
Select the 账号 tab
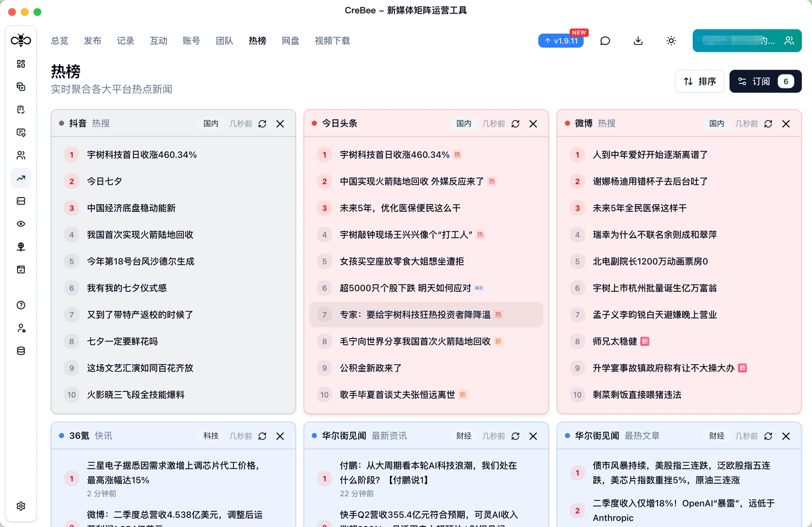[x=191, y=41]
